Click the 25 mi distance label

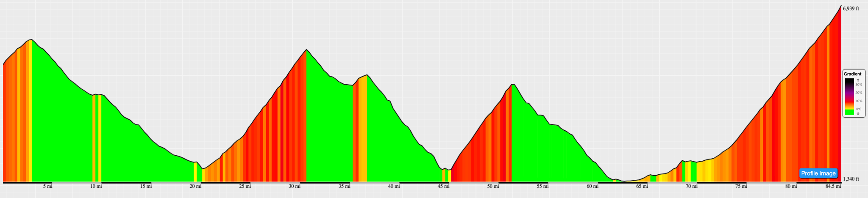click(245, 187)
